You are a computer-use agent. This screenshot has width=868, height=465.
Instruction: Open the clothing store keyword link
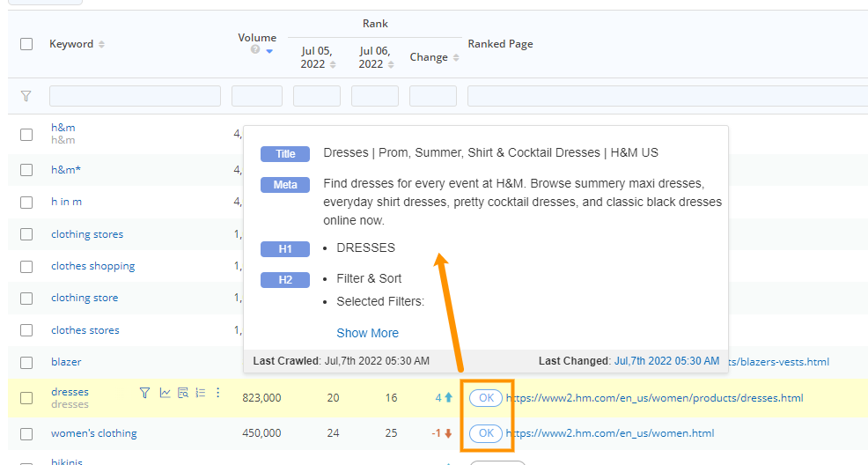[x=85, y=298]
